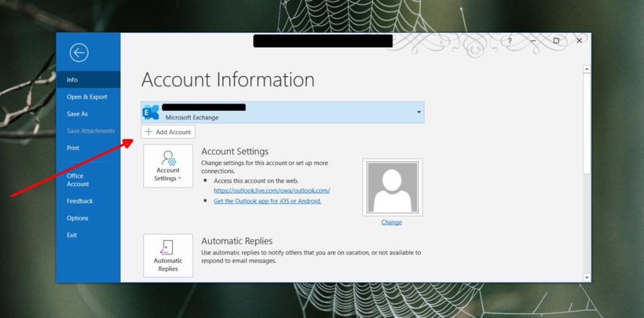This screenshot has width=644, height=318.
Task: Click the scrollbar up arrow
Action: tap(587, 69)
